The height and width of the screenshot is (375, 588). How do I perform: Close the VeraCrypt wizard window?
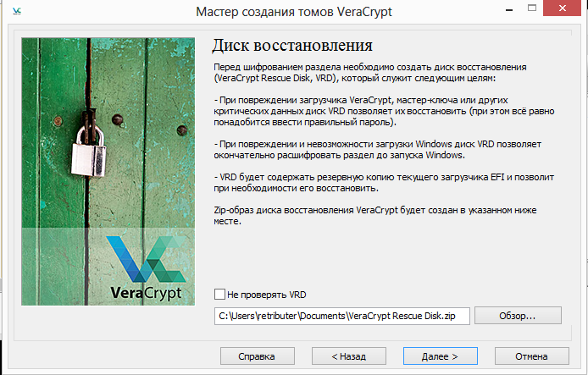pos(565,10)
